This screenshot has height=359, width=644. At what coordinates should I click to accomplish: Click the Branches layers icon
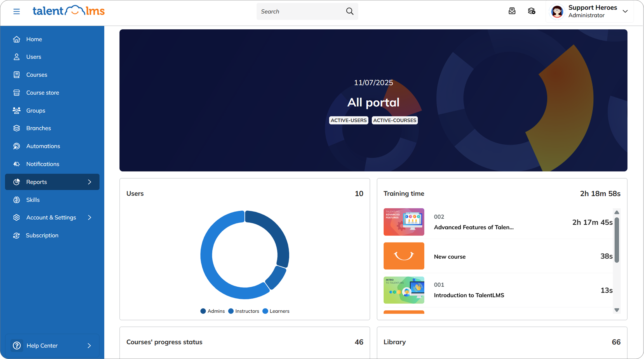[17, 128]
